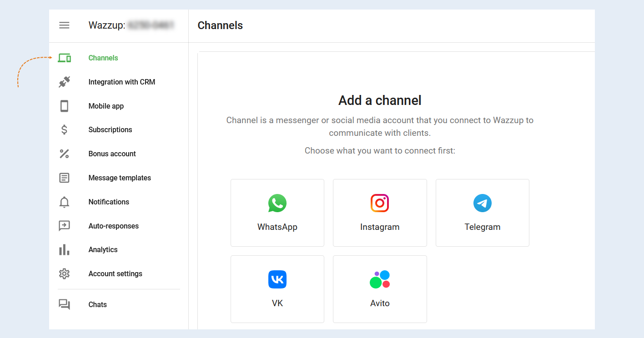The image size is (644, 338).
Task: Click the Telegram logo icon
Action: (483, 204)
